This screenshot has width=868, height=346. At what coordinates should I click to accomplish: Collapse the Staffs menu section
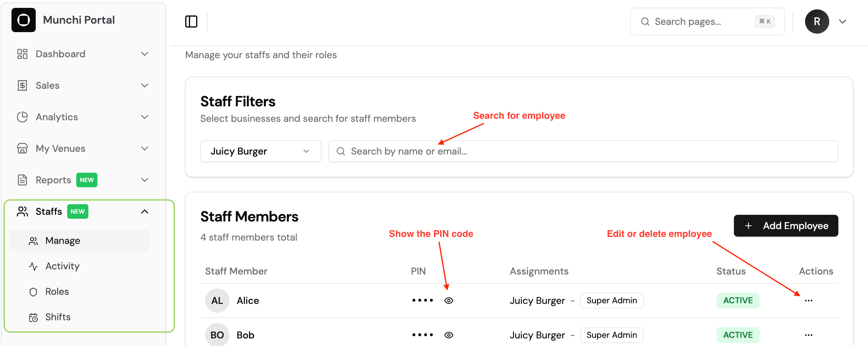(145, 211)
